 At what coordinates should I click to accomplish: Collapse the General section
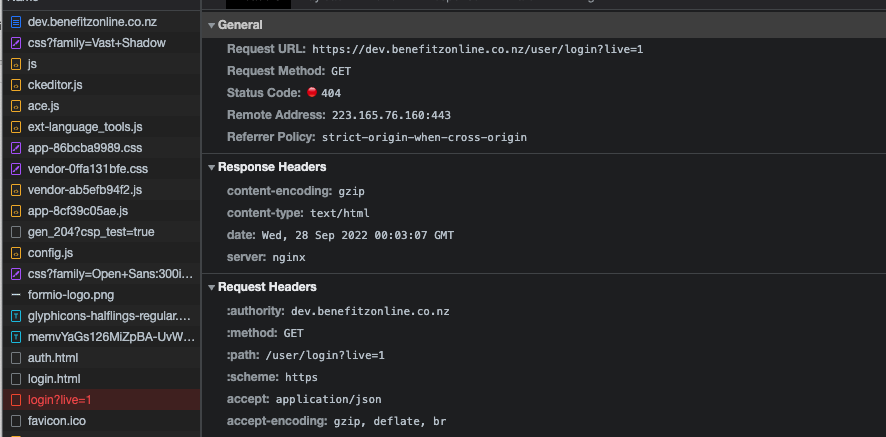click(211, 25)
